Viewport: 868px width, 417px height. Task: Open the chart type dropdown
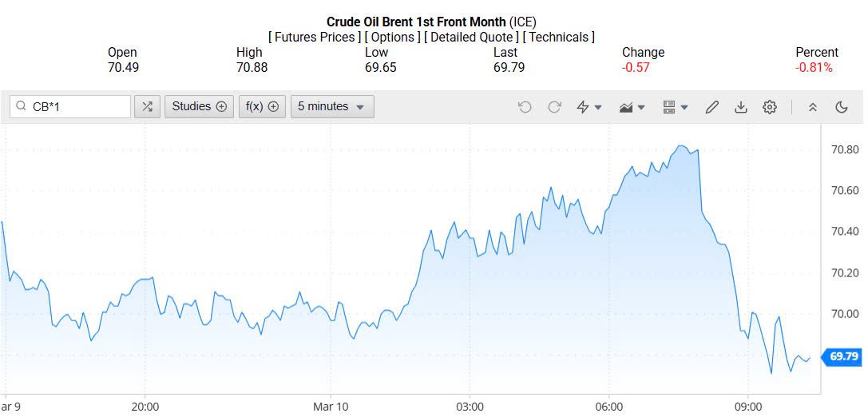click(x=632, y=107)
